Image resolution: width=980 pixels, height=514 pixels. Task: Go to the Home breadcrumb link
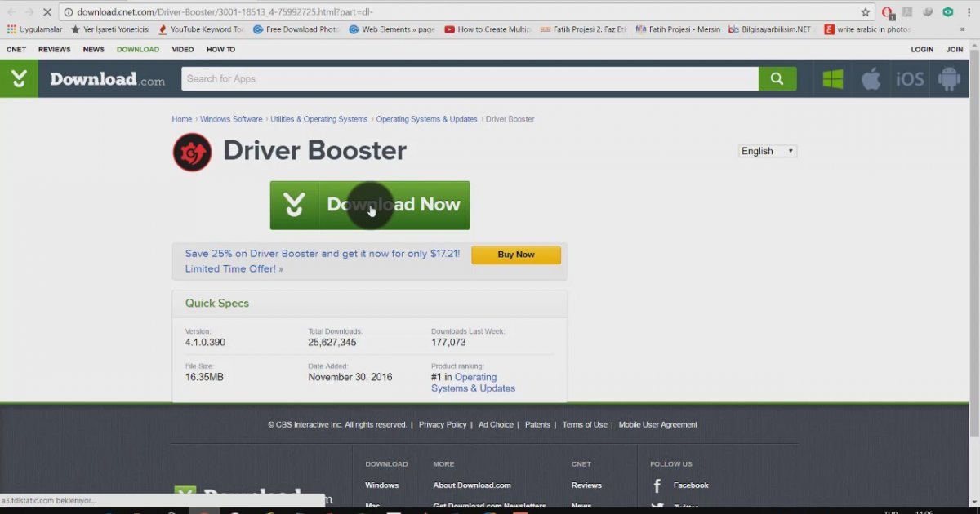pyautogui.click(x=181, y=119)
